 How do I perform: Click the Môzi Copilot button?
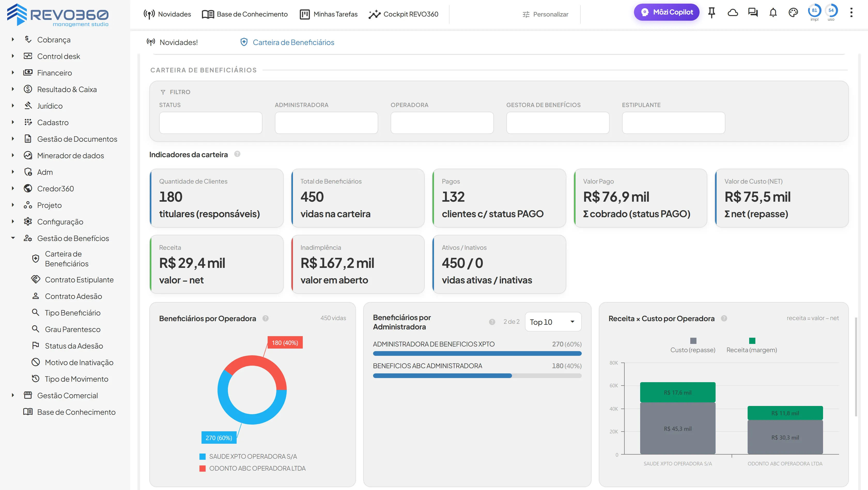(666, 12)
